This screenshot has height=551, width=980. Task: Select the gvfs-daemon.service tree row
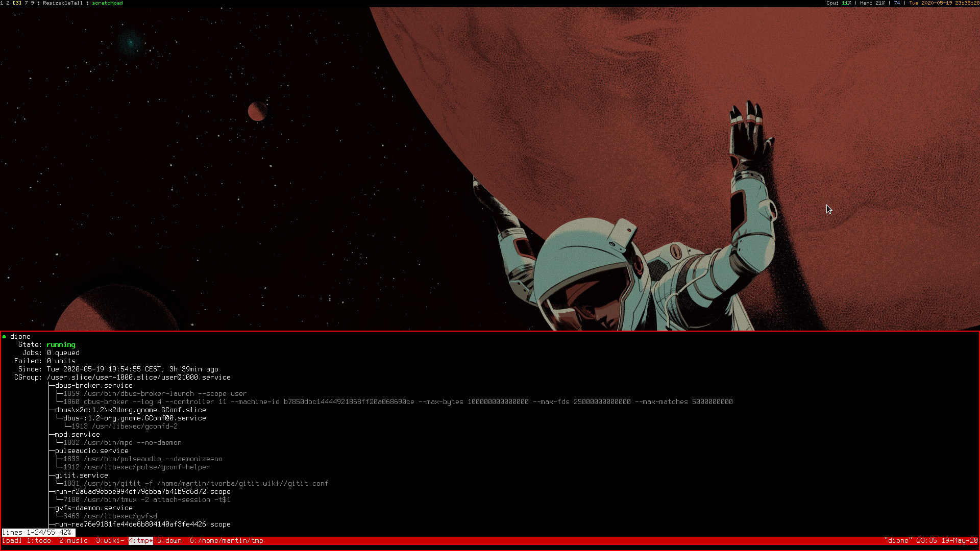tap(94, 508)
